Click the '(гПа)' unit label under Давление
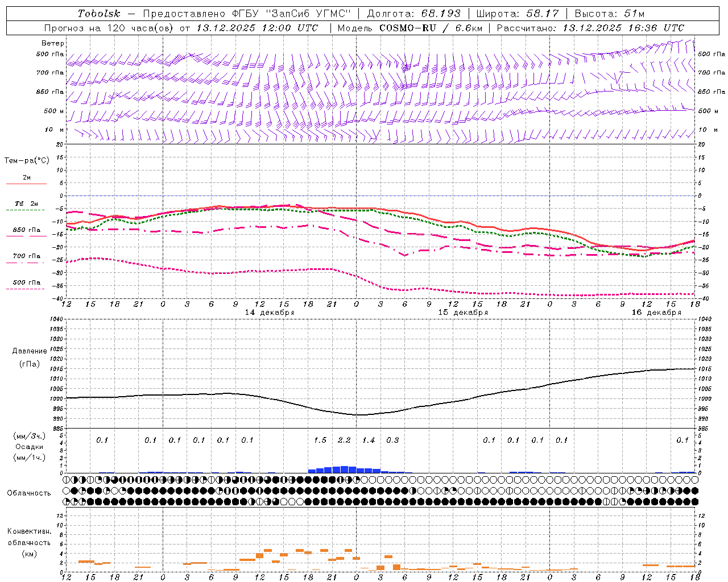728x582 pixels. (x=28, y=364)
